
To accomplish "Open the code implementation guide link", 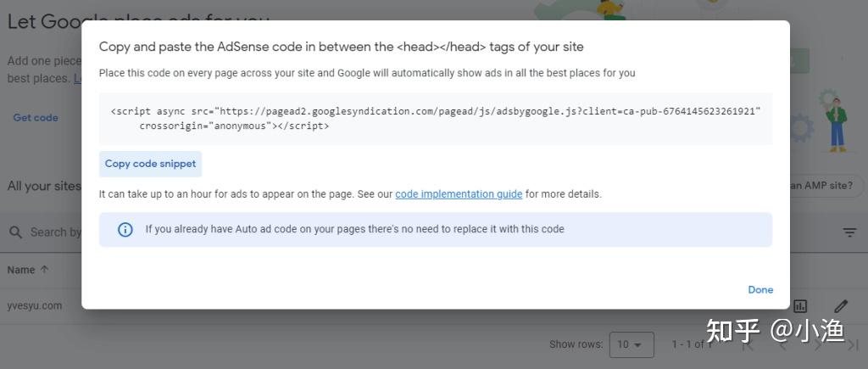I will click(459, 194).
